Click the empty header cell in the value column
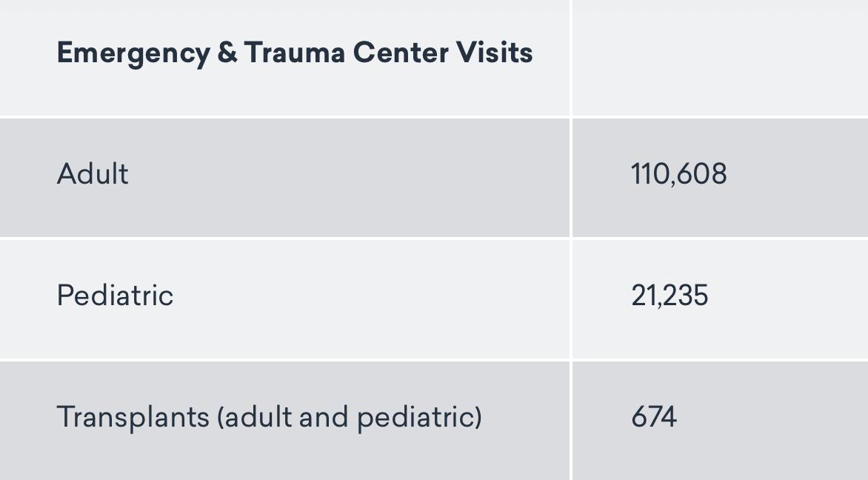This screenshot has width=868, height=480. coord(720,58)
